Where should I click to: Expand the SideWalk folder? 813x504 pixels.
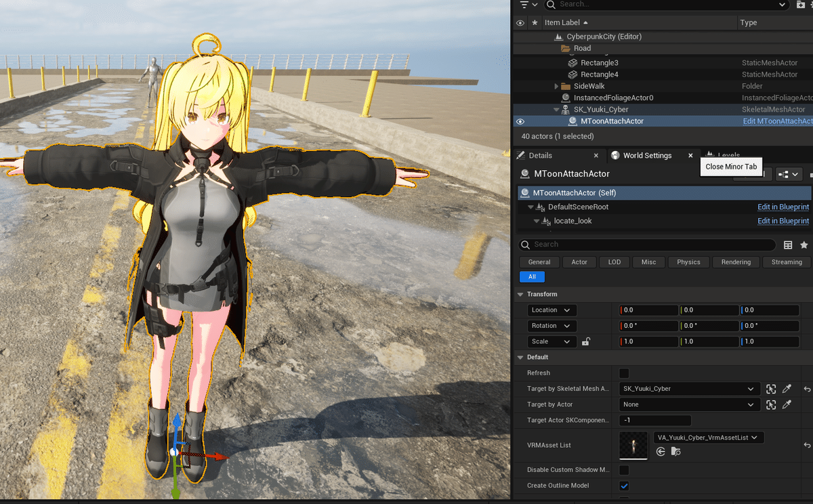pyautogui.click(x=556, y=85)
